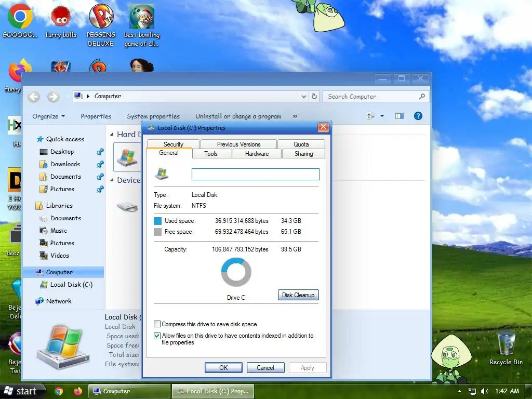The width and height of the screenshot is (532, 399).
Task: Click the blue Used space swatch
Action: pyautogui.click(x=157, y=221)
